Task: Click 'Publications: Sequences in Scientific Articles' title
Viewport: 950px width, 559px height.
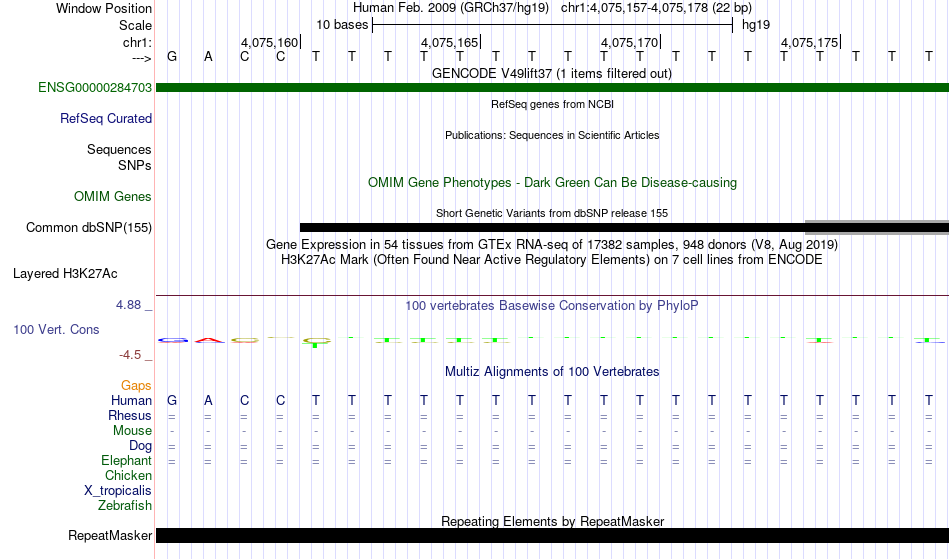Action: 552,135
